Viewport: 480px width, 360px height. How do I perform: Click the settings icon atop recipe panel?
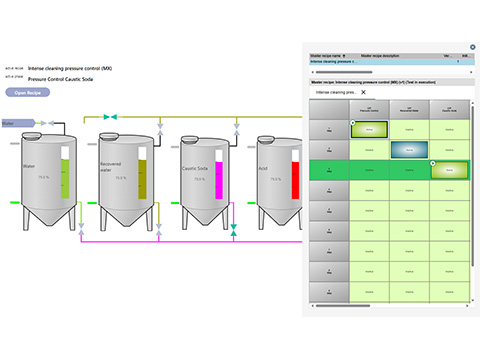tap(472, 47)
